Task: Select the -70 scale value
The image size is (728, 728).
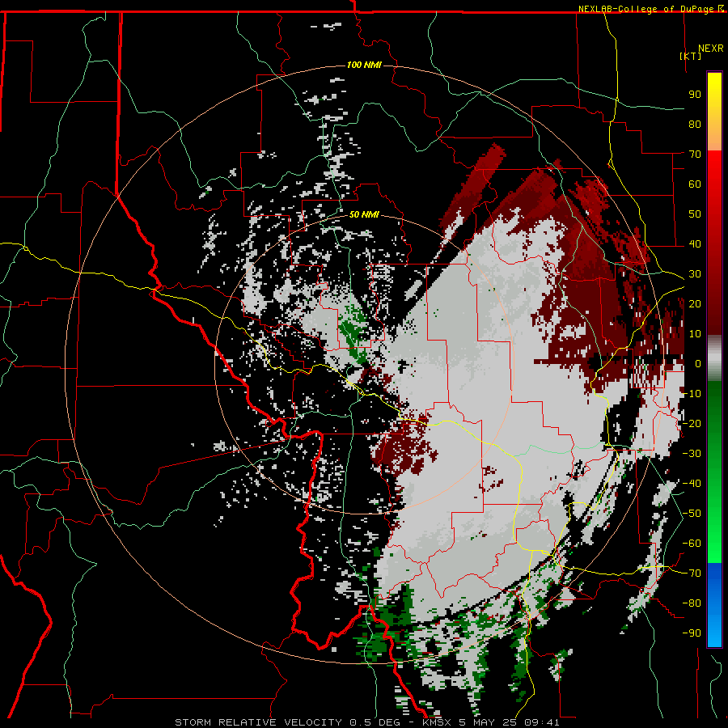Action: [692, 574]
